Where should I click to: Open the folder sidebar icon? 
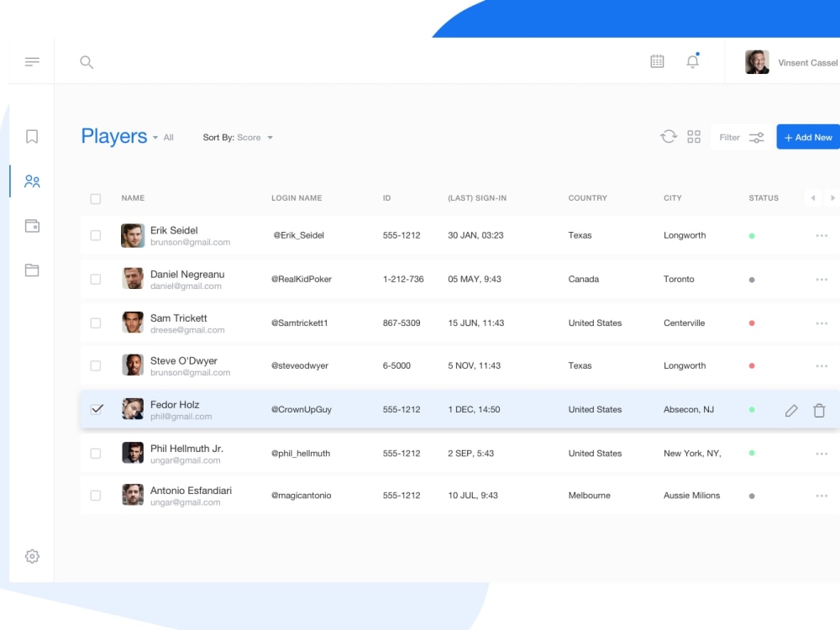(x=32, y=270)
